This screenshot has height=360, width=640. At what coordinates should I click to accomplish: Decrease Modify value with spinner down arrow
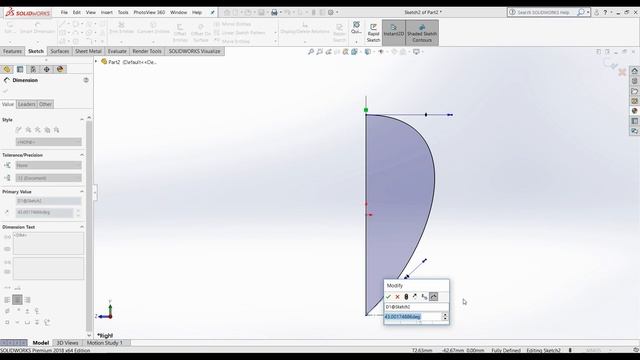pyautogui.click(x=445, y=319)
